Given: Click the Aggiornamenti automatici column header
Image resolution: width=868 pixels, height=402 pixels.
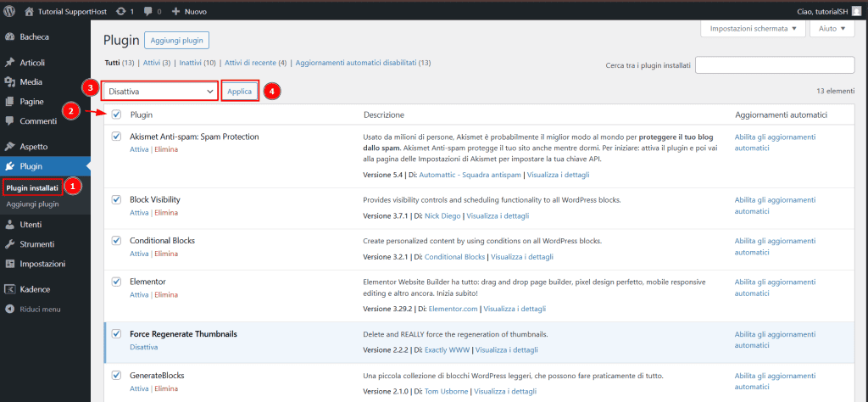Looking at the screenshot, I should point(781,114).
